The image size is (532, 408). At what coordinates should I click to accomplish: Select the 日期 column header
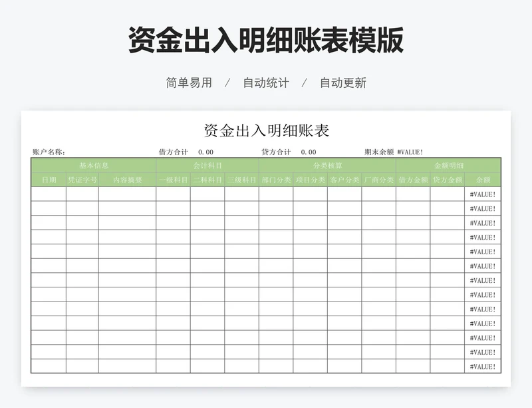pyautogui.click(x=49, y=180)
